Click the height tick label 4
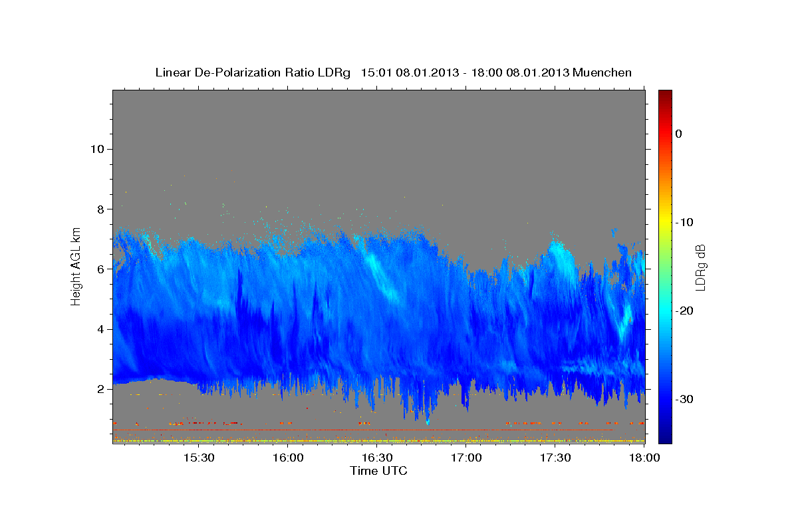Image resolution: width=798 pixels, height=532 pixels. tap(100, 329)
